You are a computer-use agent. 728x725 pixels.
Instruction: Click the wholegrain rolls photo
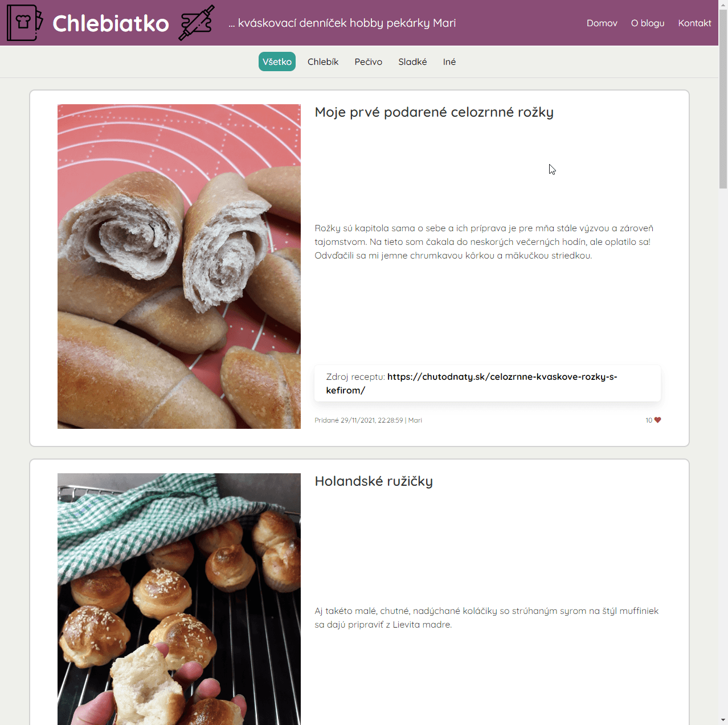pyautogui.click(x=179, y=267)
